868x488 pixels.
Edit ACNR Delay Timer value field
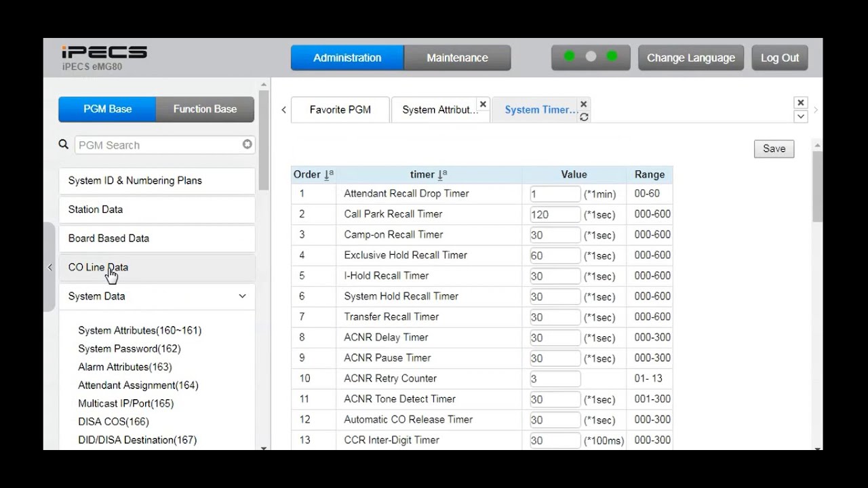tap(555, 338)
